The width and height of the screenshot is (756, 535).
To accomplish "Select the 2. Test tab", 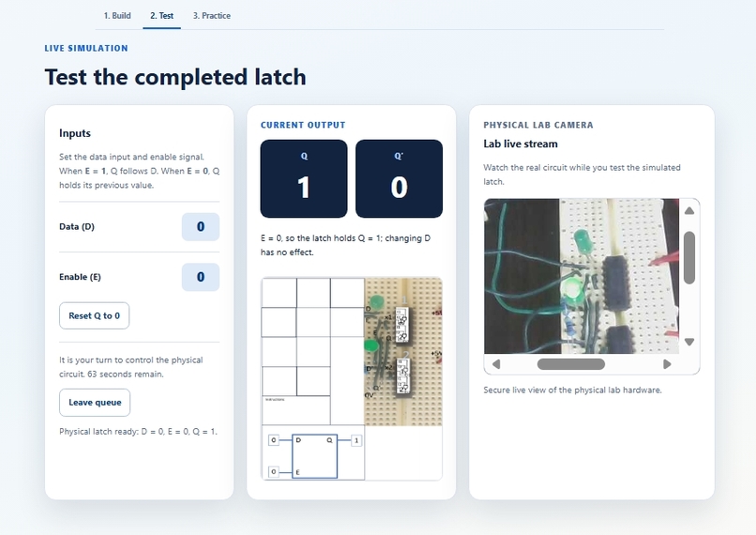I will tap(161, 15).
